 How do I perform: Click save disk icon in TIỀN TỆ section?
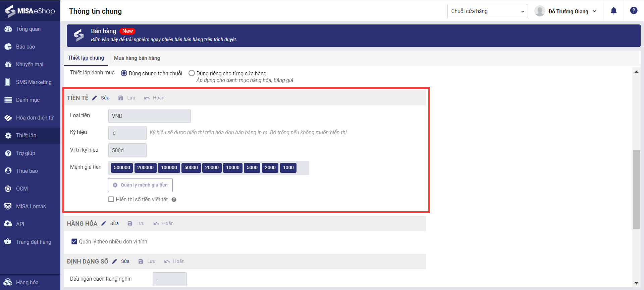(x=121, y=98)
